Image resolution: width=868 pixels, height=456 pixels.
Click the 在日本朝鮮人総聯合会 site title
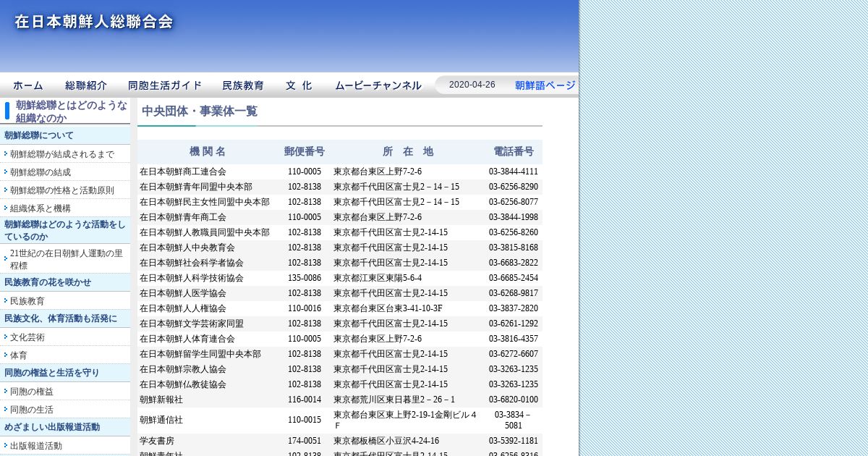(94, 22)
